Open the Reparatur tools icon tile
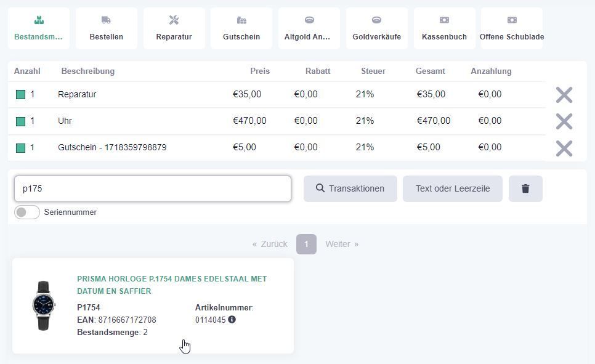The image size is (595, 364). coord(174,28)
